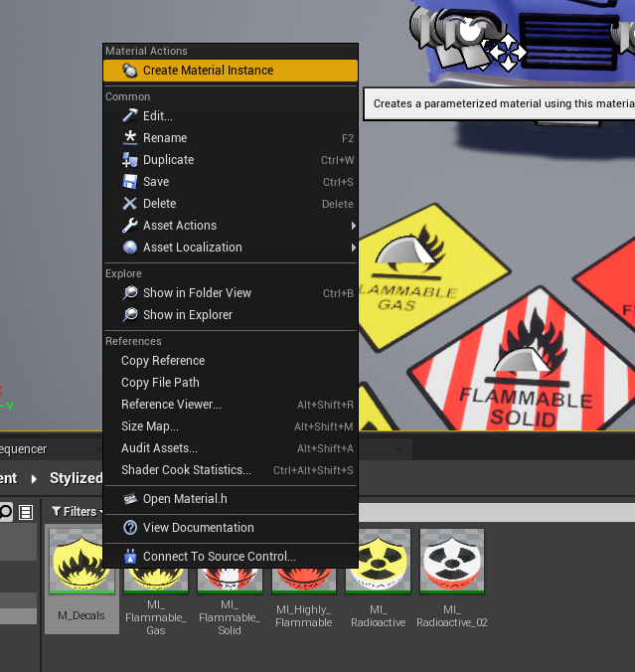This screenshot has width=635, height=672.
Task: Click the Stylized breadcrumb path folder
Action: pos(76,478)
